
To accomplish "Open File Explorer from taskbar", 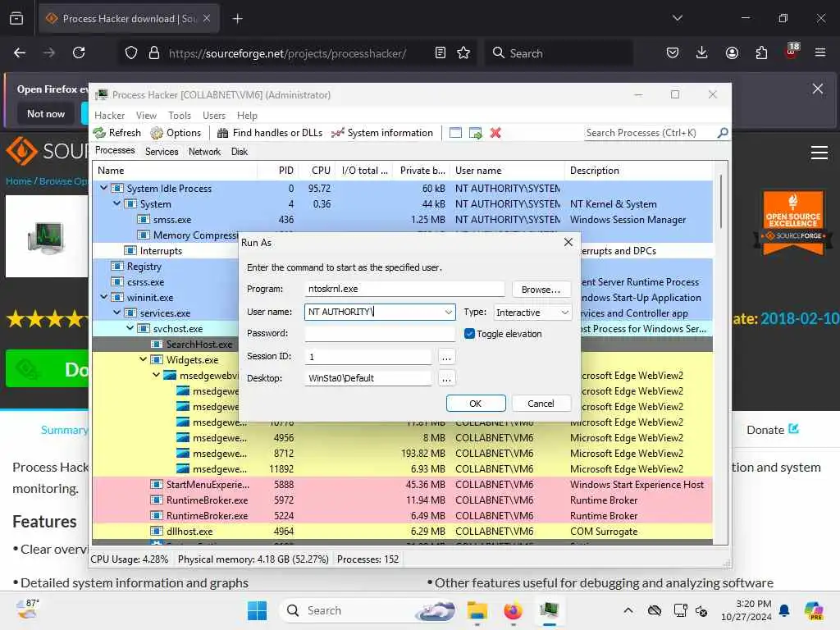I will [x=477, y=610].
